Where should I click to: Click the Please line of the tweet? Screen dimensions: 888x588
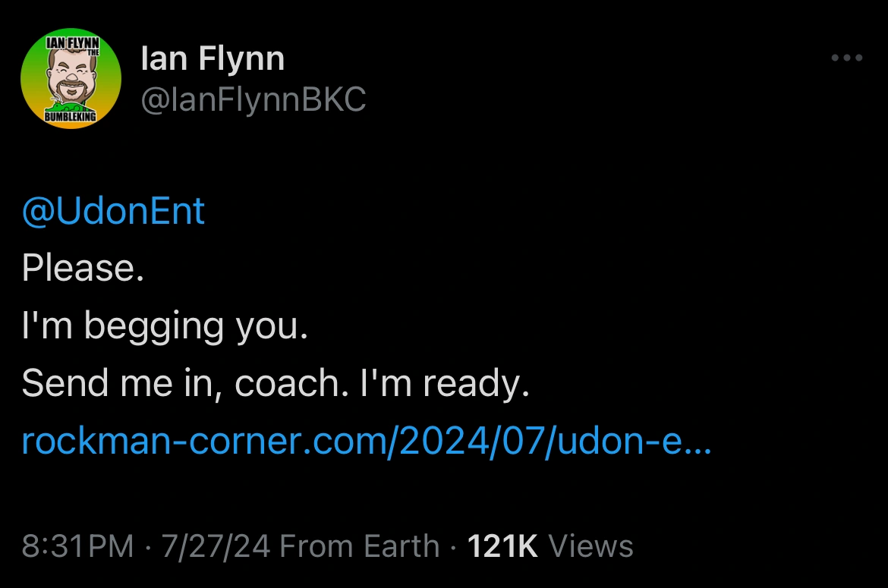(x=83, y=269)
